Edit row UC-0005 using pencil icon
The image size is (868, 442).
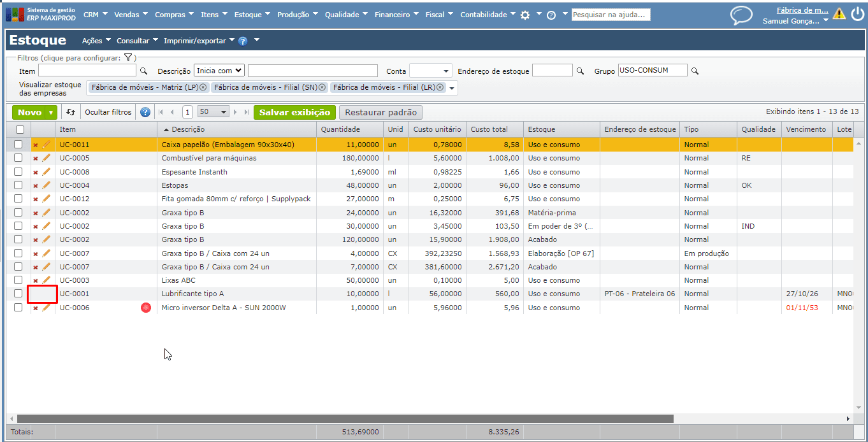(x=46, y=159)
